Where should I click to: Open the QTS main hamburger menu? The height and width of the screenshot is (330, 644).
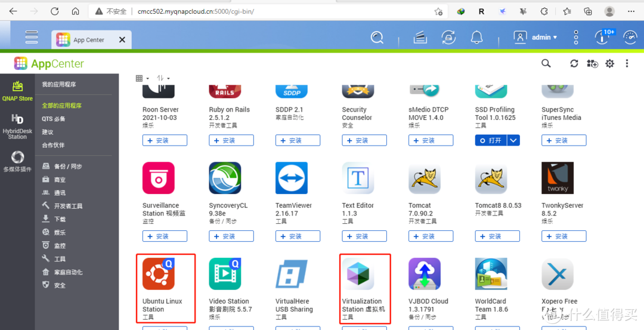pyautogui.click(x=32, y=37)
